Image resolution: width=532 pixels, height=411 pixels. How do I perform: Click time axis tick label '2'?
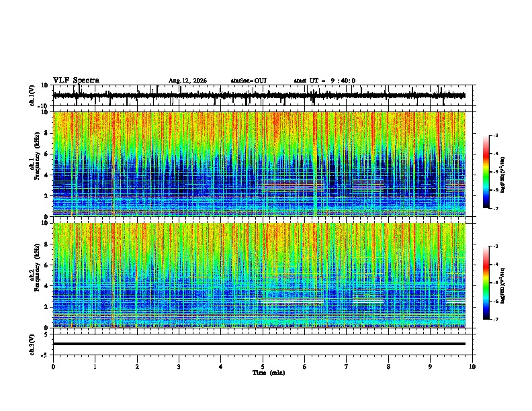click(137, 367)
